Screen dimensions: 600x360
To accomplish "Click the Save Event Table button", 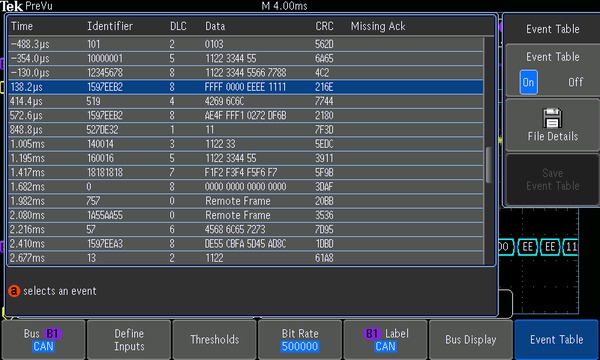I will (553, 179).
